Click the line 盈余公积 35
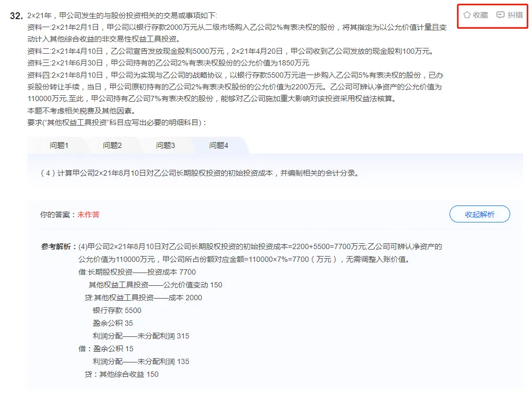Viewport: 532px width, 396px height. point(113,323)
